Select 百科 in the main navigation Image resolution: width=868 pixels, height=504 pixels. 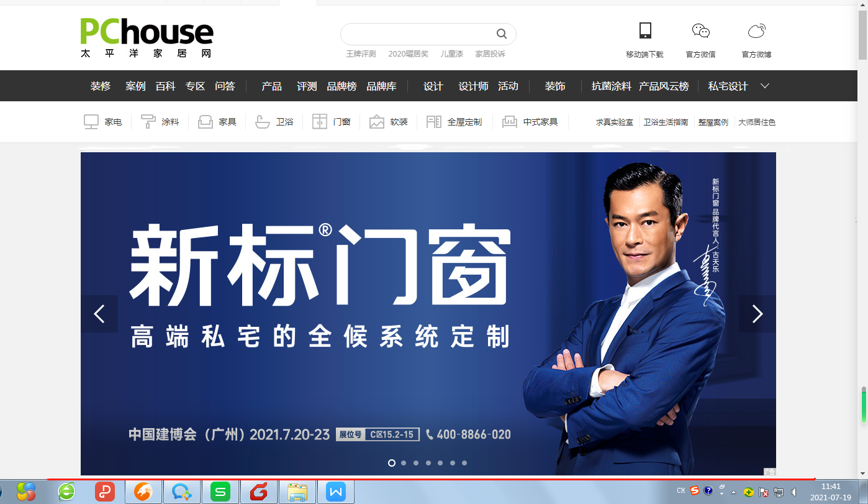pos(165,86)
